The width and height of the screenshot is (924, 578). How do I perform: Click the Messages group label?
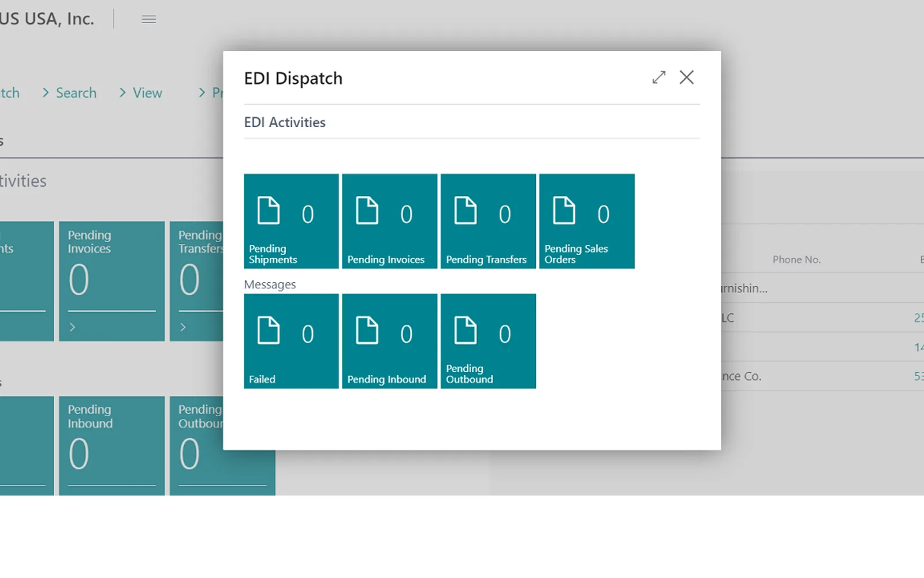tap(270, 284)
